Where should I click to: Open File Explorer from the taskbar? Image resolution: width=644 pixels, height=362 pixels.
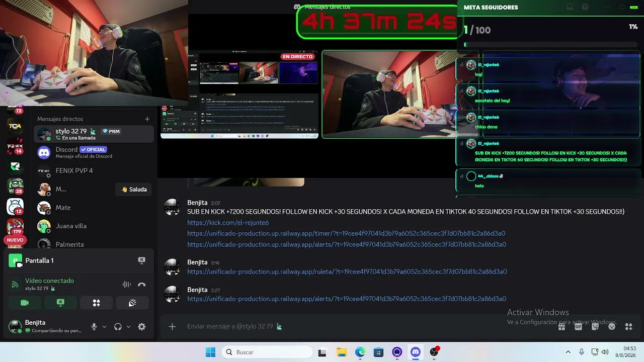point(341,352)
